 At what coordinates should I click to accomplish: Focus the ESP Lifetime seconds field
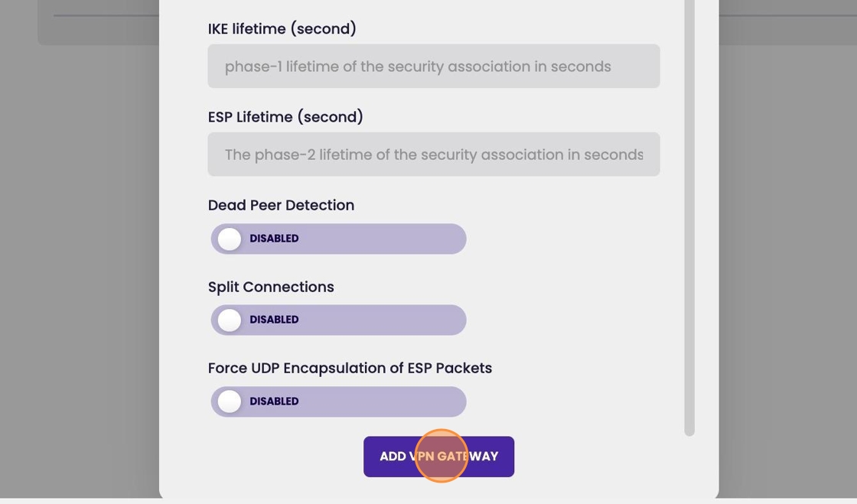pyautogui.click(x=433, y=154)
